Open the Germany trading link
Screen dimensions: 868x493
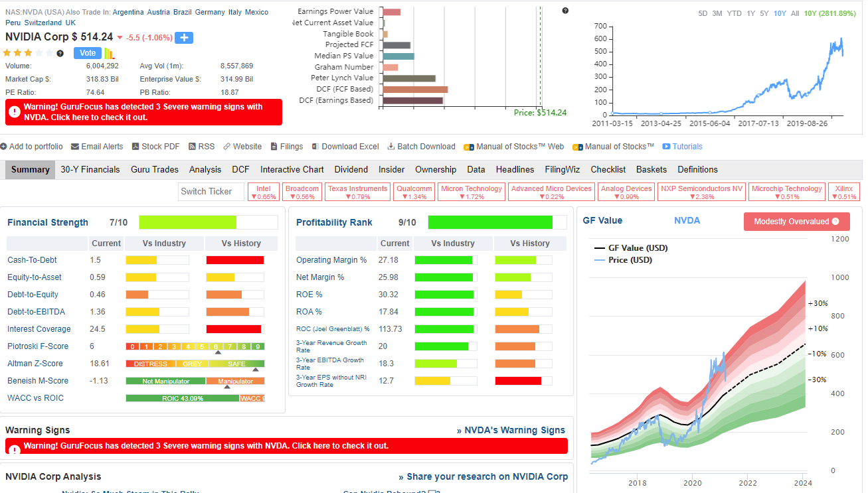click(210, 13)
